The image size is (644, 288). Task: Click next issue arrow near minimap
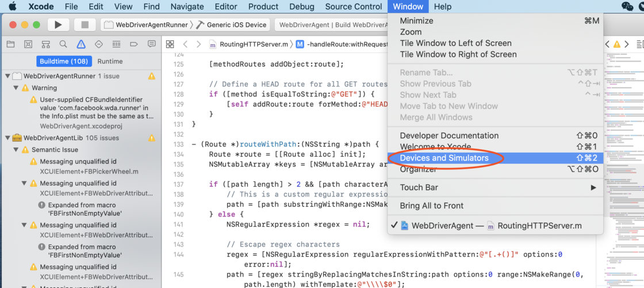tap(627, 44)
